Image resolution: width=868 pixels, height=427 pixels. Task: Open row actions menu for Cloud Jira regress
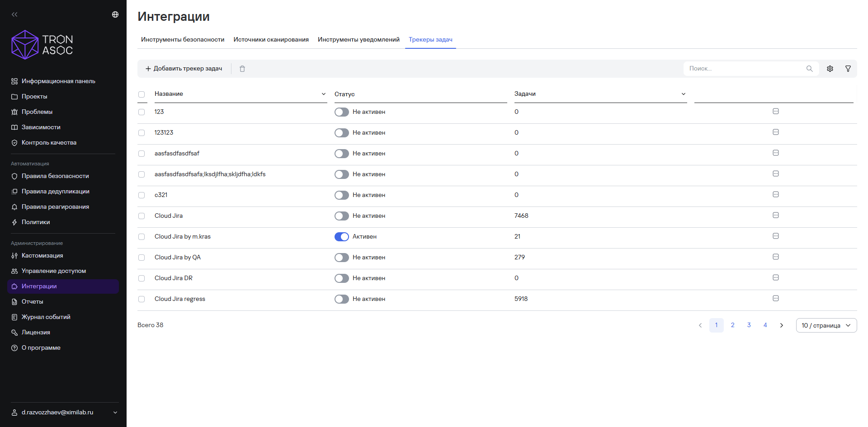point(776,298)
